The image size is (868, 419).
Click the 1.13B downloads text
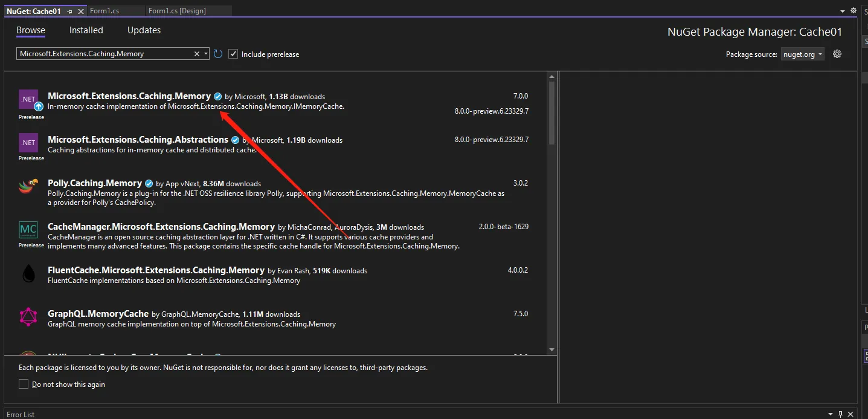point(297,97)
